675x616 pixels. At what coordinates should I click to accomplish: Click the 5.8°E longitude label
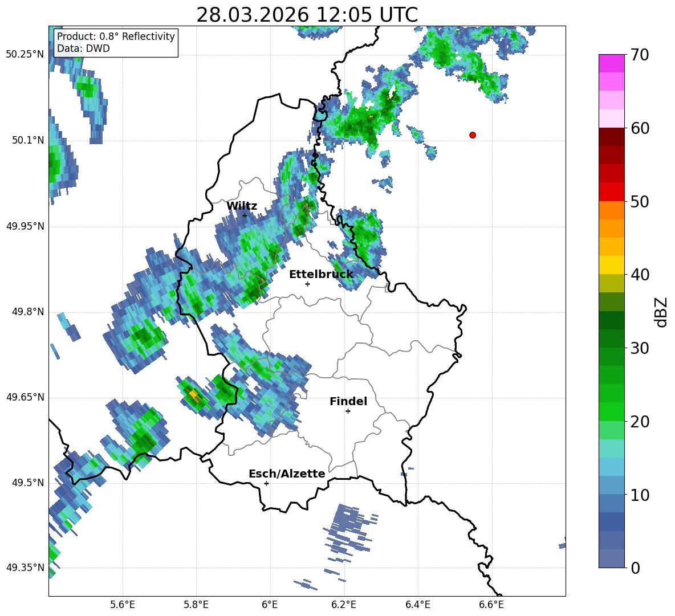pyautogui.click(x=196, y=605)
